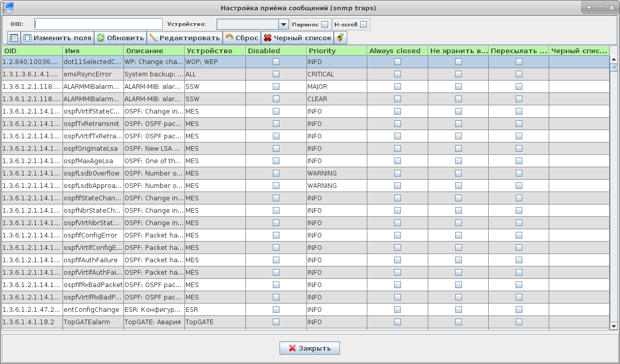Click the 'Изменить поля' toolbar button
This screenshot has height=364, width=620.
[57, 38]
